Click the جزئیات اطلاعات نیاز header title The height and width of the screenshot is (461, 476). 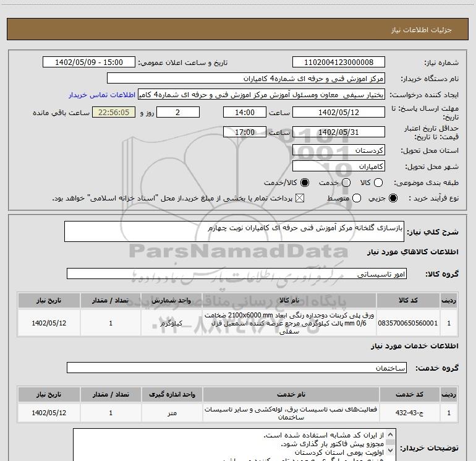coord(421,30)
